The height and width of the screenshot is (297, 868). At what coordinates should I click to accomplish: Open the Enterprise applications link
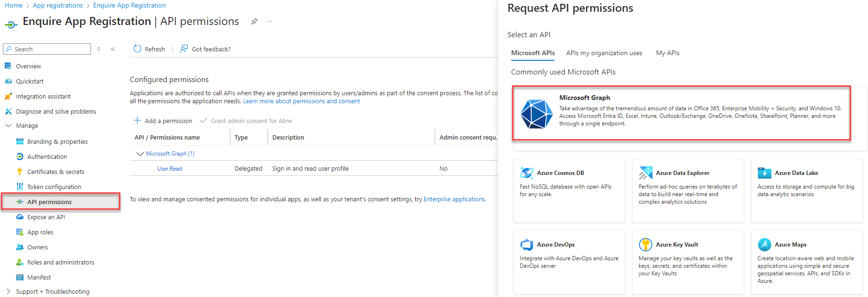454,199
